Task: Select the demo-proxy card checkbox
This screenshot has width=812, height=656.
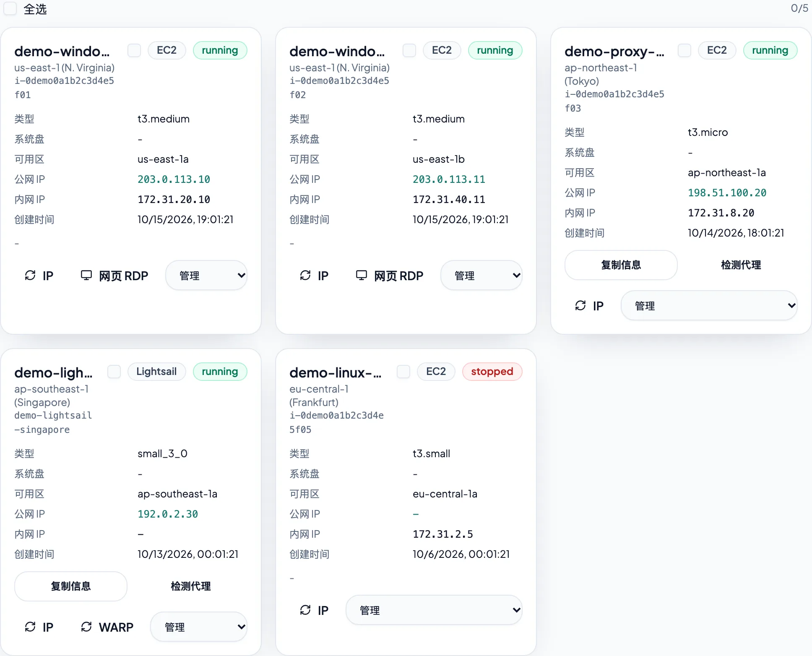Action: pos(684,50)
